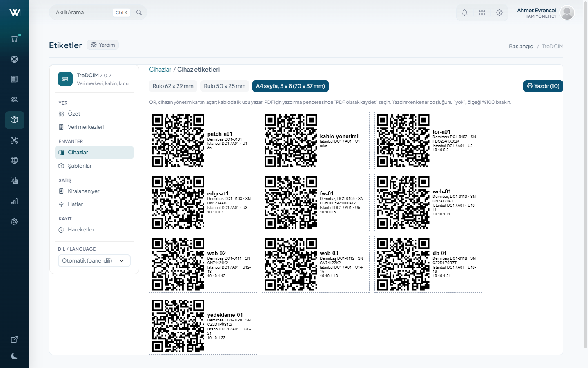Open the globe domains sidebar icon
588x368 pixels.
[14, 160]
